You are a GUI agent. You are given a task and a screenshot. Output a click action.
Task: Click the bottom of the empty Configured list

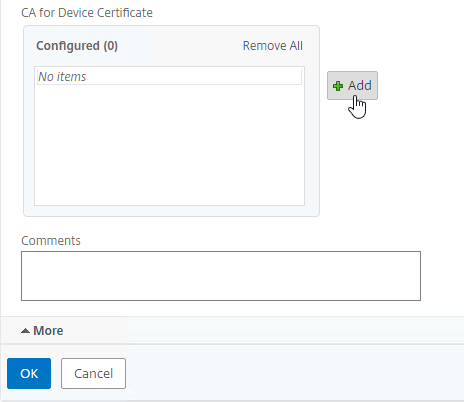coord(169,197)
